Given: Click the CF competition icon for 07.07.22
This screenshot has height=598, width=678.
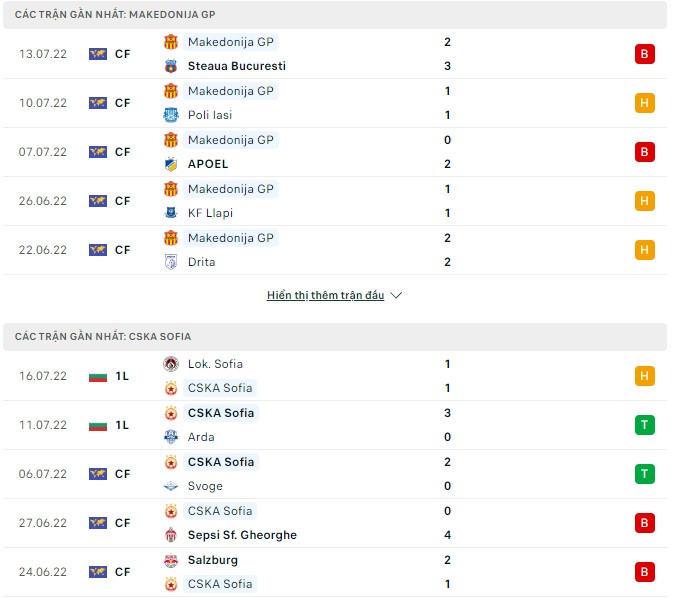Looking at the screenshot, I should 98,152.
